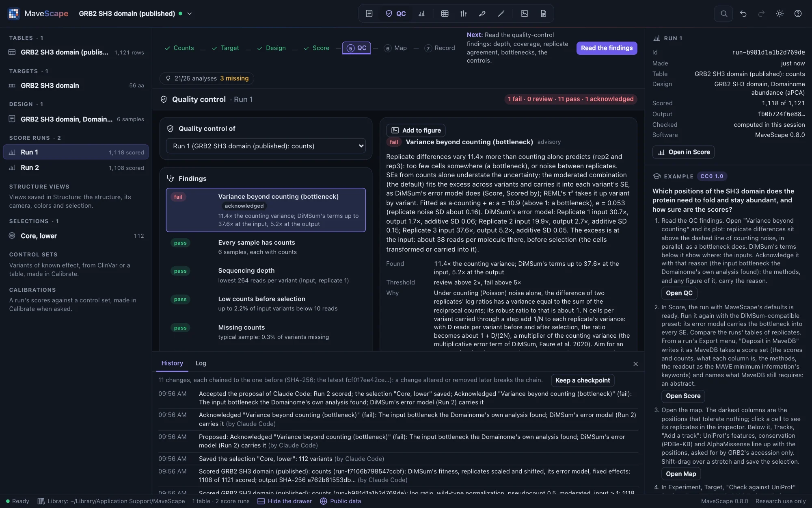Open the bar chart Score view in toolbar
Screen dimensions: 812x508
pyautogui.click(x=421, y=13)
